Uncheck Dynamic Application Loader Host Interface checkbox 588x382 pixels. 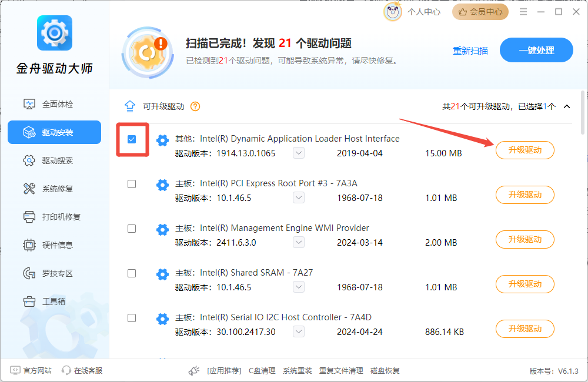pos(132,139)
